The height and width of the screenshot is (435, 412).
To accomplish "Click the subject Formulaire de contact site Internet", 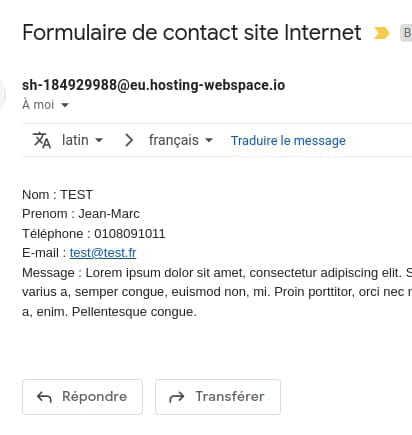I will (x=192, y=33).
